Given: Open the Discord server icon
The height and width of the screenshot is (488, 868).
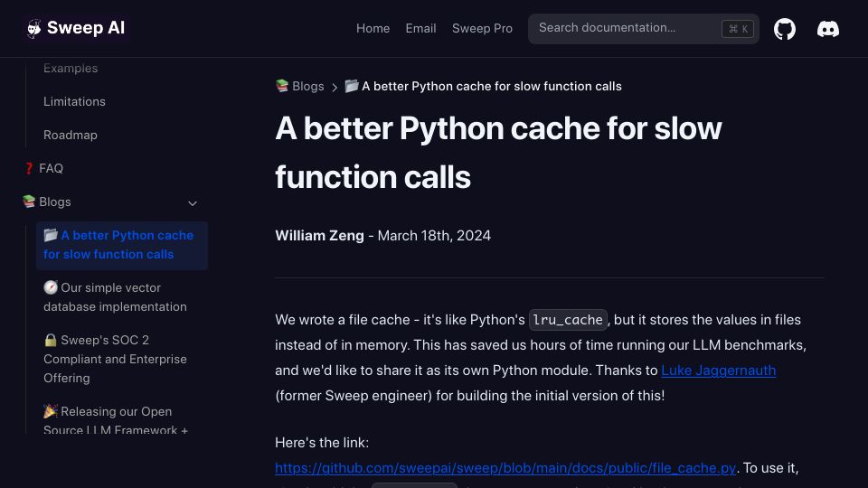Looking at the screenshot, I should [x=828, y=29].
